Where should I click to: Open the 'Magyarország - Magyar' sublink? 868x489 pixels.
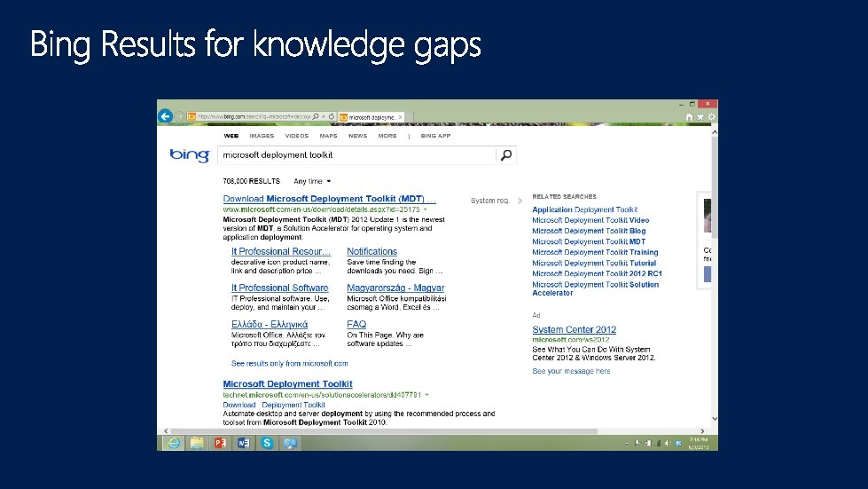pyautogui.click(x=395, y=288)
